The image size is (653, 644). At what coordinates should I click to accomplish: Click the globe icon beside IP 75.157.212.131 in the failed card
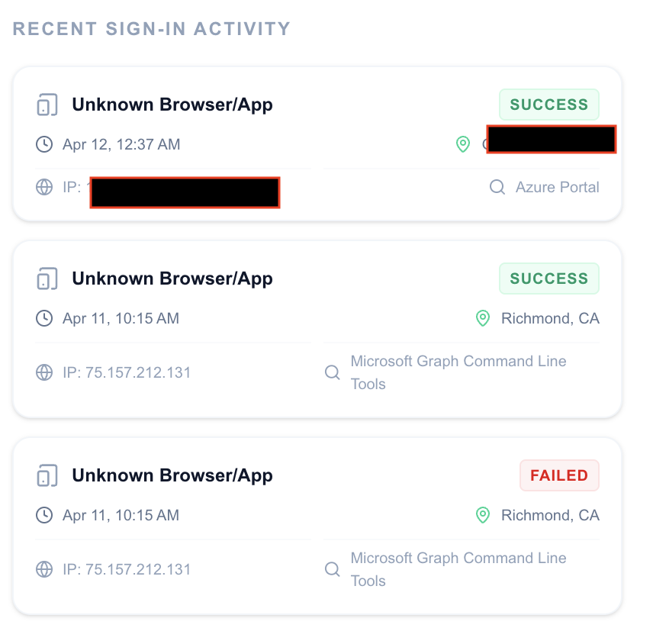click(x=45, y=569)
